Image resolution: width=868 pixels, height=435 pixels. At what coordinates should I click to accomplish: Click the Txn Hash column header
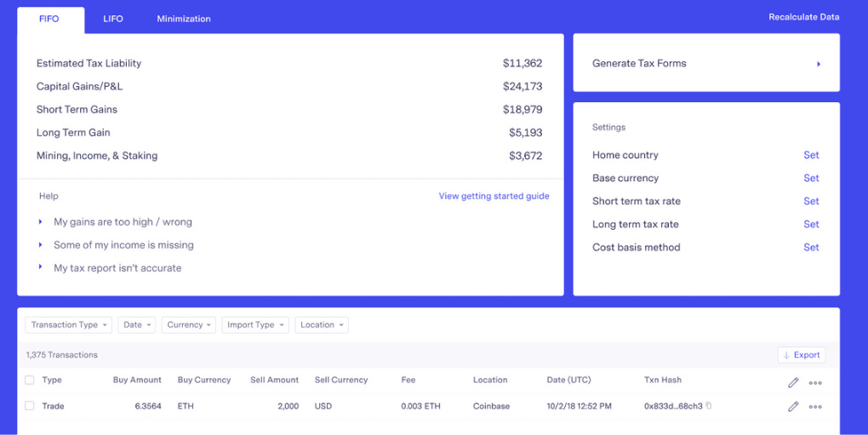(x=663, y=381)
